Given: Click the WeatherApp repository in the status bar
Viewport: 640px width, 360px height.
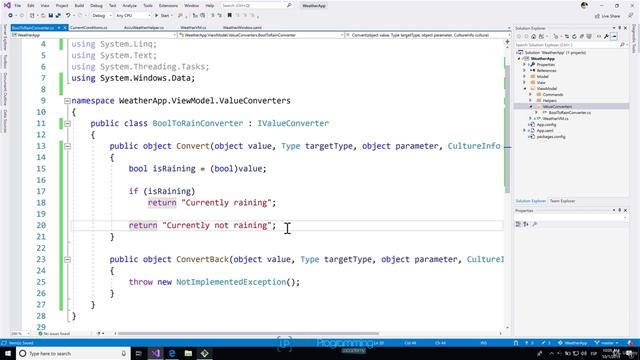Looking at the screenshot, I should click(573, 343).
